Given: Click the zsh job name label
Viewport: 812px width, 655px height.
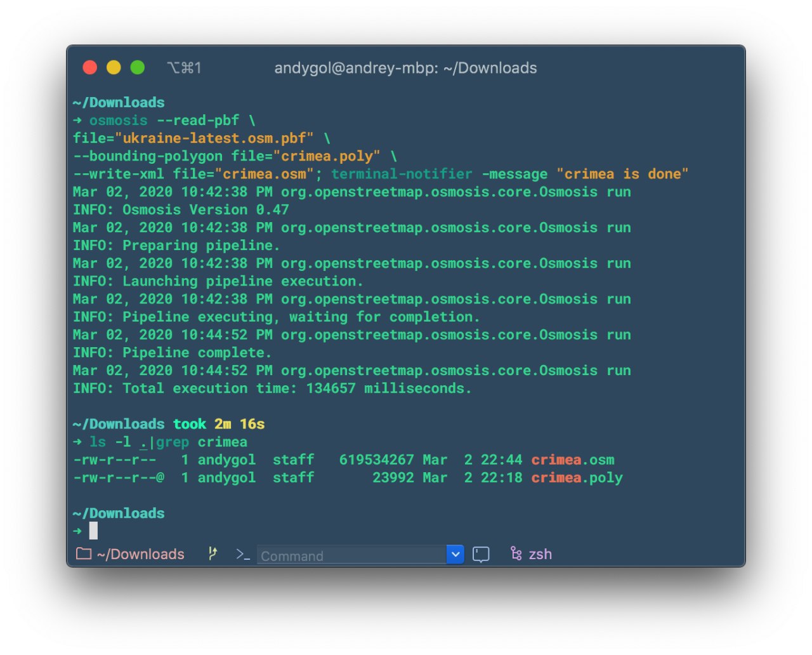Looking at the screenshot, I should [540, 555].
